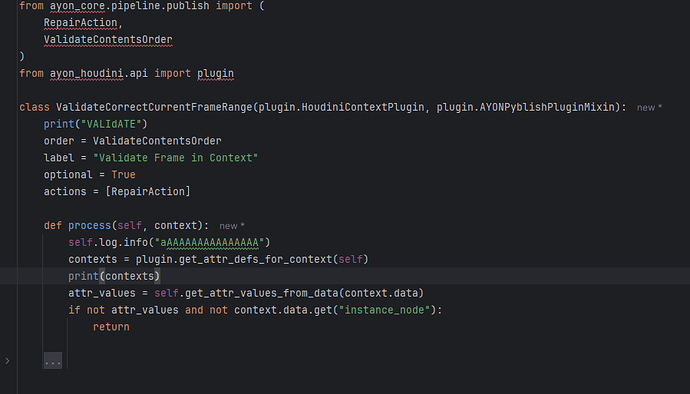Screen dimensions: 690x394
Task: Click the string "Validate Frame in Context"
Action: (175, 158)
